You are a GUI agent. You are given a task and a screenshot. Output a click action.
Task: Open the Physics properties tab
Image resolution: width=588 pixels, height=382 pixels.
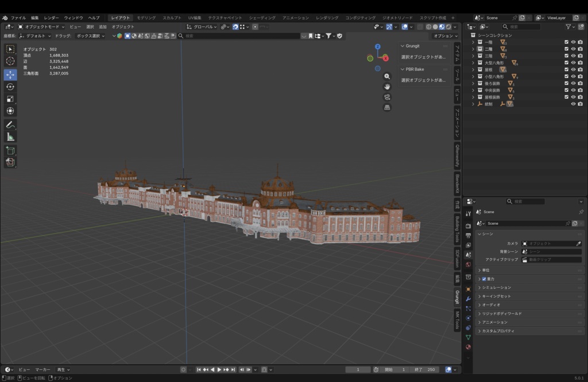[x=468, y=318]
